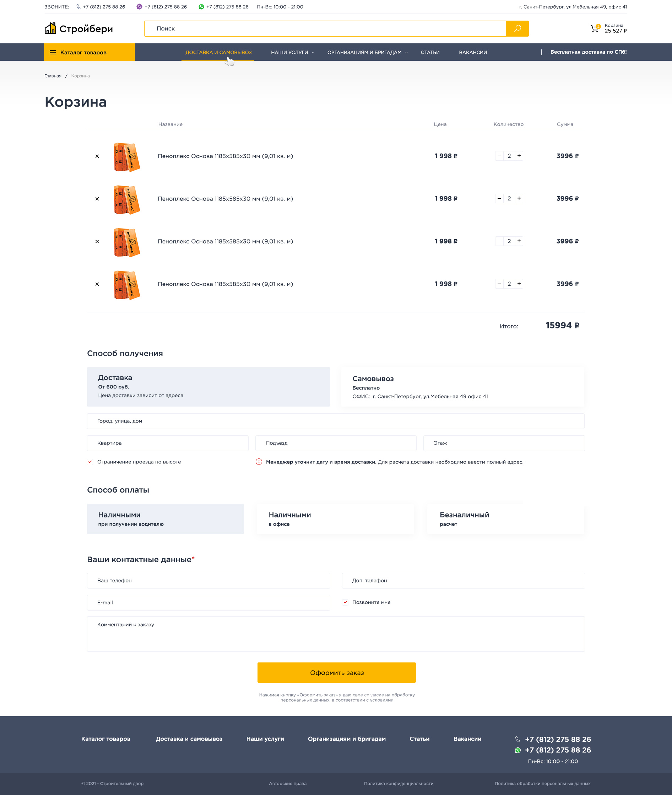The width and height of the screenshot is (672, 795).
Task: Open footer link Наши услуги
Action: [x=265, y=739]
